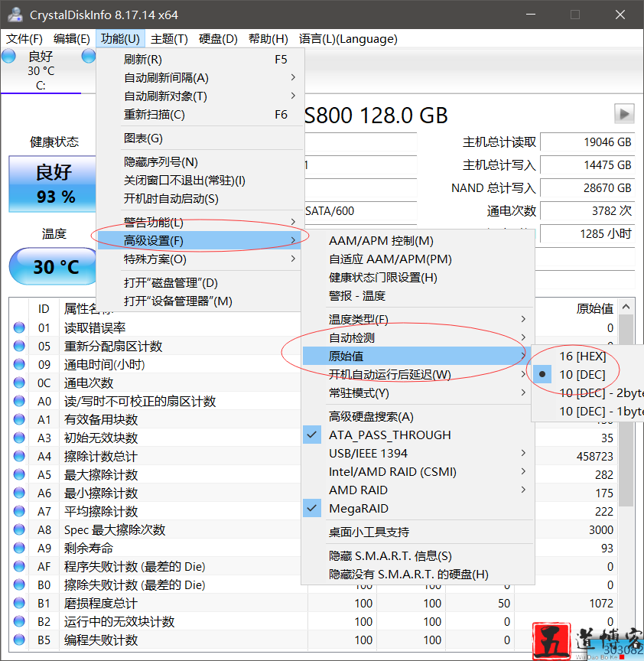Select the C: drive tab showing 良好 30 °C
The width and height of the screenshot is (644, 661).
pos(41,70)
